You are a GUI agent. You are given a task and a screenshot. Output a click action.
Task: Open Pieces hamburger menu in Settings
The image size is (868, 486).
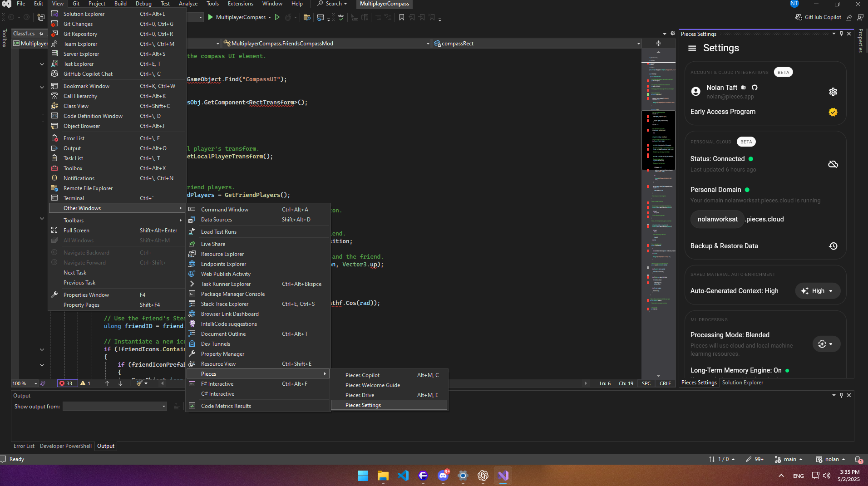pos(692,48)
